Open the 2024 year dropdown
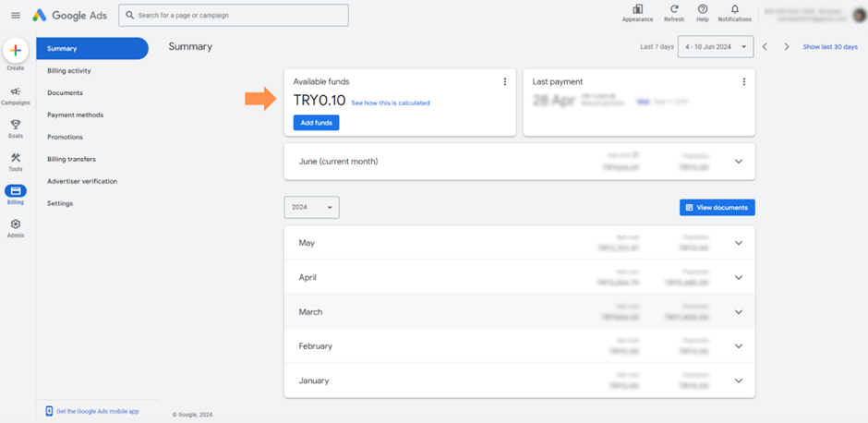The height and width of the screenshot is (423, 868). 312,207
